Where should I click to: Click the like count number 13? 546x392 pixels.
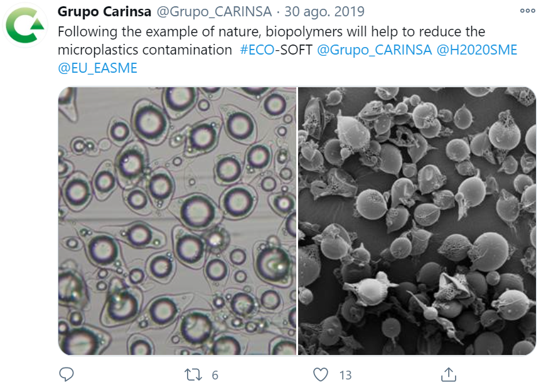[x=345, y=375]
